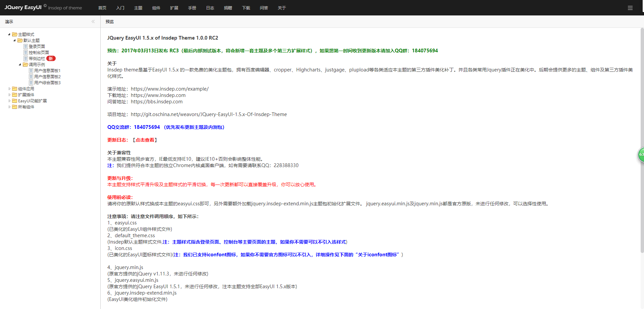Click the git.oschina.net project address text
Image resolution: width=644 pixels, height=309 pixels.
[209, 114]
